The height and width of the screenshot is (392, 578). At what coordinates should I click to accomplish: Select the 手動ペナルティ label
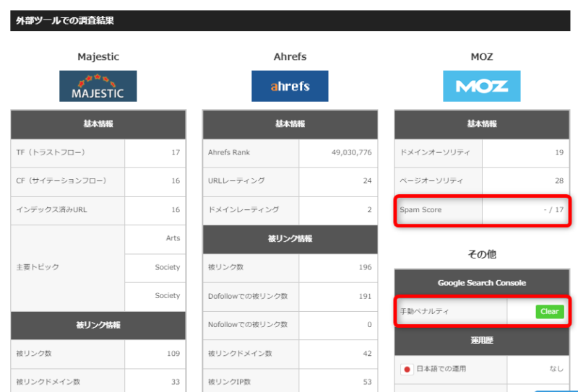[x=424, y=312]
